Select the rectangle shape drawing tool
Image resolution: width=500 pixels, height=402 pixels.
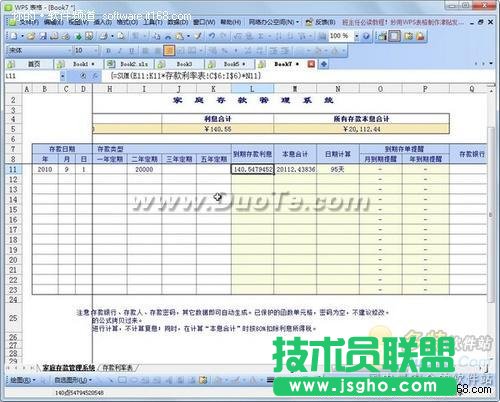point(122,380)
